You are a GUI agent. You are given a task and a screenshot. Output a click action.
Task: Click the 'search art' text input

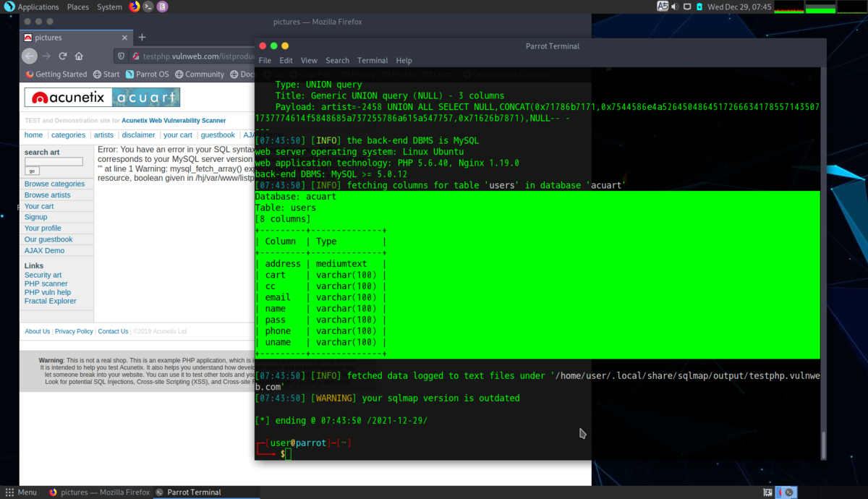tap(54, 162)
